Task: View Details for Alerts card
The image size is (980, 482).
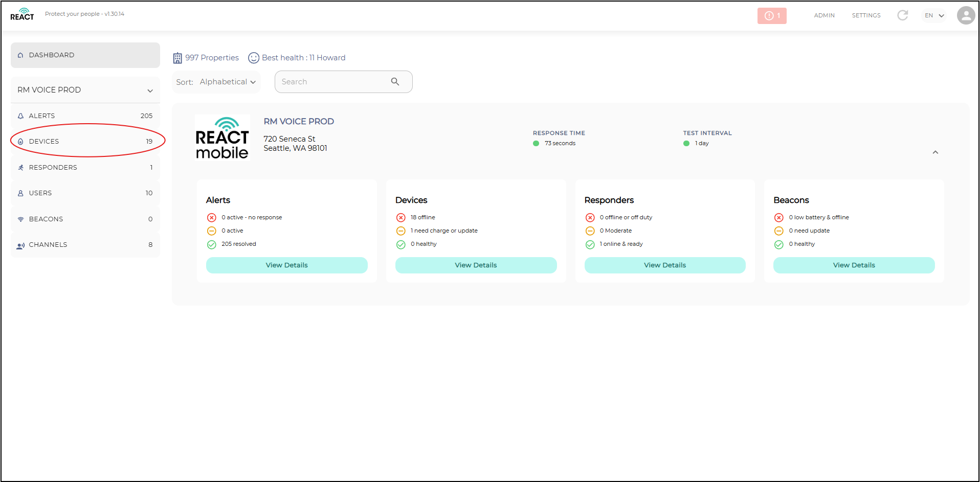Action: click(x=287, y=265)
